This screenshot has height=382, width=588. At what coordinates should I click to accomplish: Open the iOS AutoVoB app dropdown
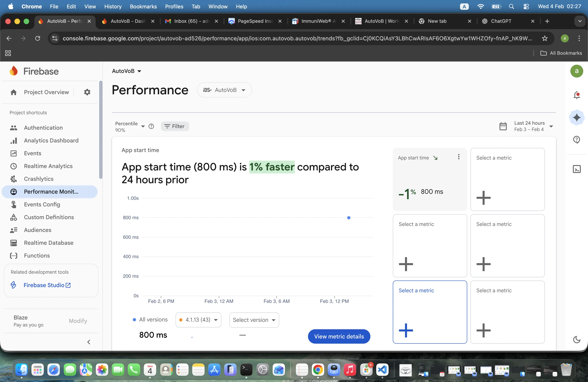tap(224, 90)
